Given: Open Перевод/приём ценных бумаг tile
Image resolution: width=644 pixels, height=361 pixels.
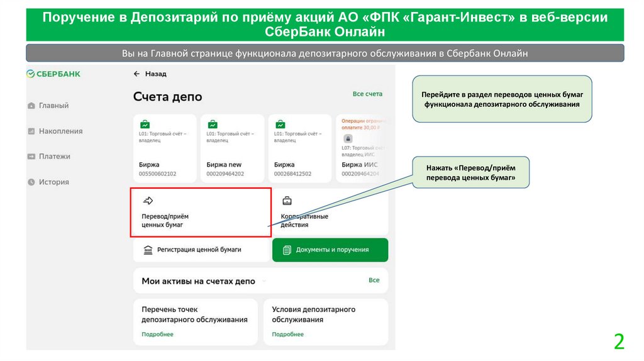Looking at the screenshot, I should click(x=201, y=213).
